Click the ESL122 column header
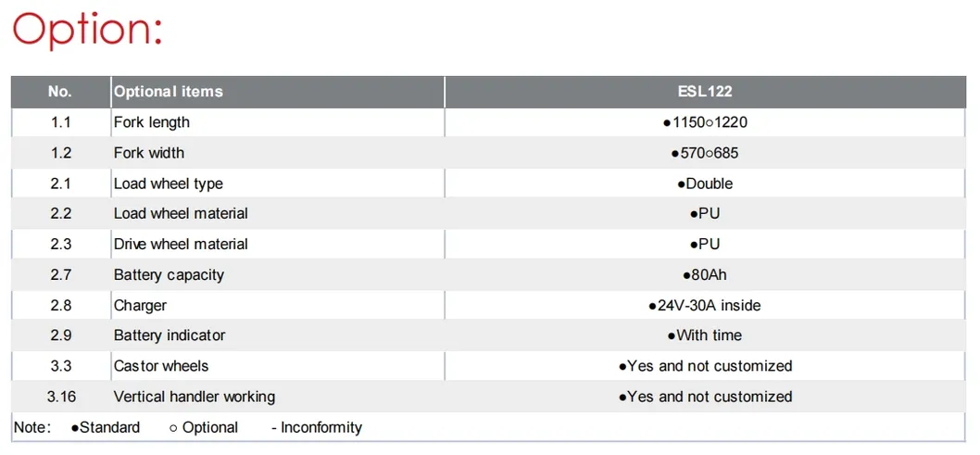 704,92
